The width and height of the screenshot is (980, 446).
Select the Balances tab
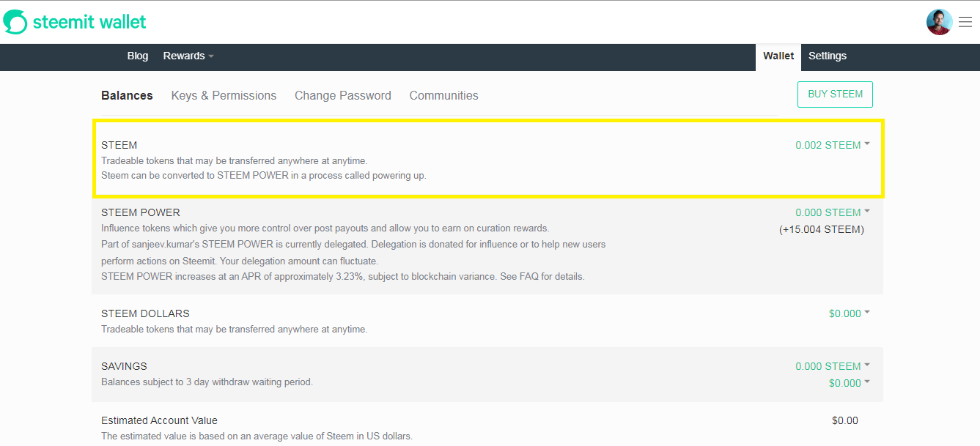[127, 96]
